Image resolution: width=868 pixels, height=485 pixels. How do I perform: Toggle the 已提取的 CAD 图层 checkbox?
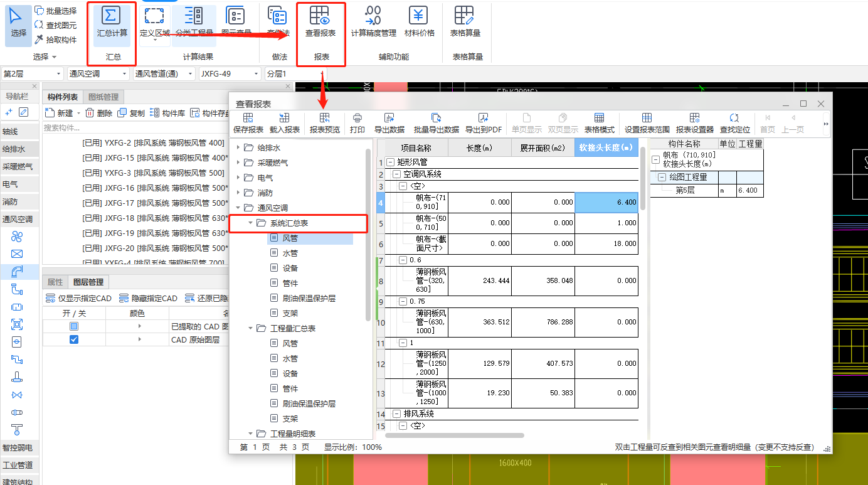pos(74,326)
